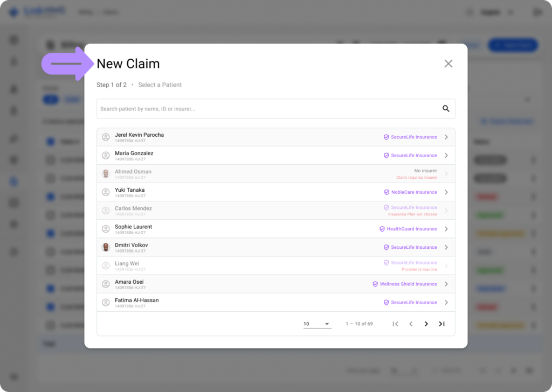552x392 pixels.
Task: Click the 'No insurer' text for Ahmed Osman
Action: pyautogui.click(x=426, y=171)
